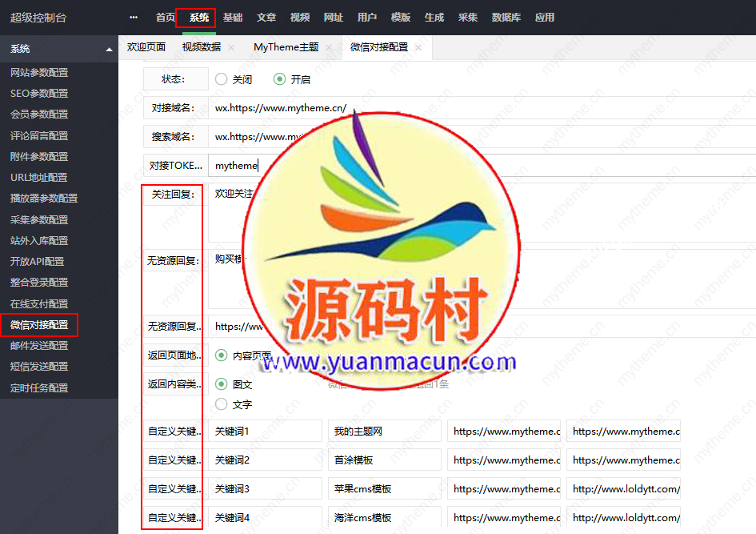756x534 pixels.
Task: Open the 数据库 menu
Action: coord(508,17)
